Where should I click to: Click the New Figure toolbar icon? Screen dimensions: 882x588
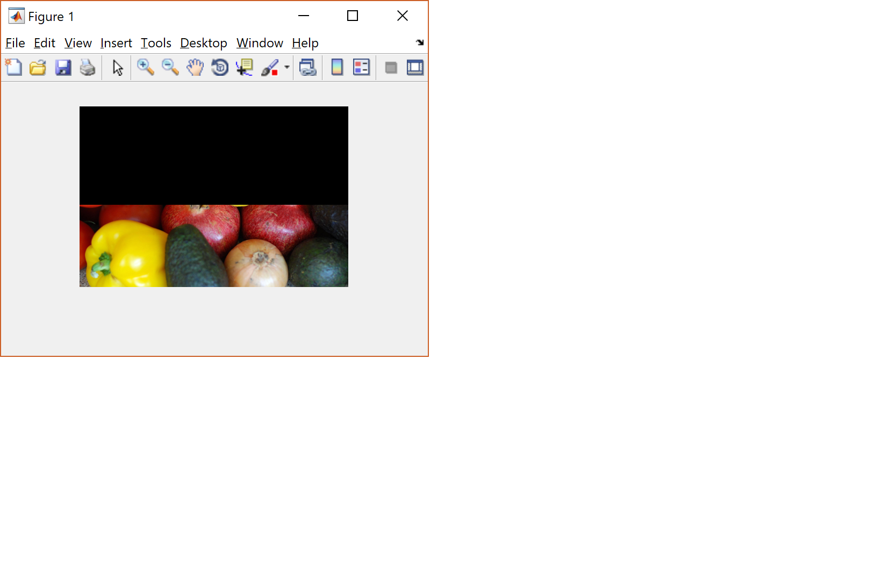(13, 68)
